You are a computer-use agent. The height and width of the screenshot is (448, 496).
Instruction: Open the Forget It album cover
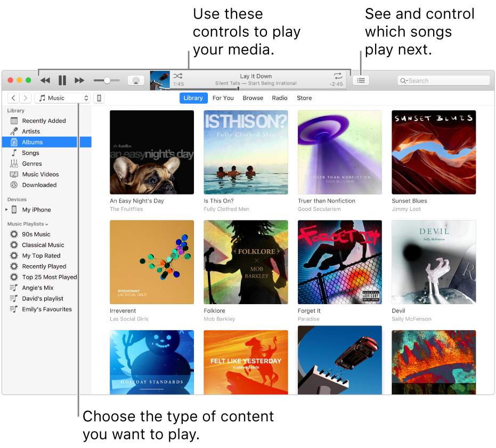[x=340, y=262]
